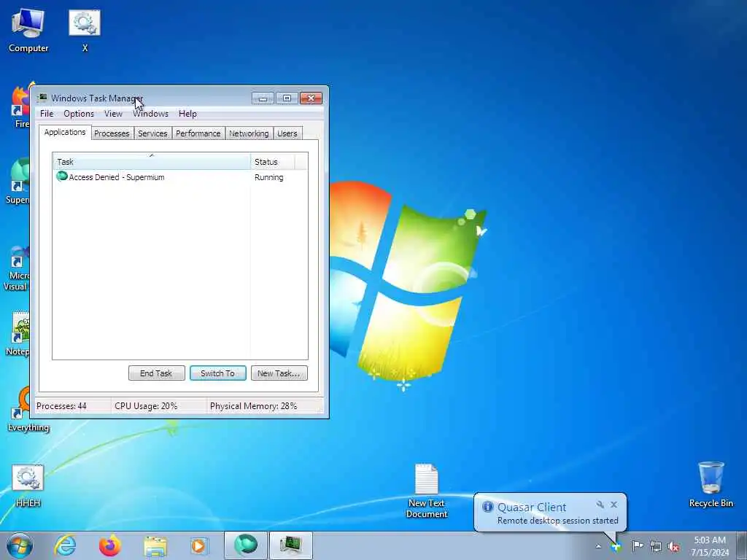Click the muted volume tray icon
The image size is (747, 560).
click(673, 546)
